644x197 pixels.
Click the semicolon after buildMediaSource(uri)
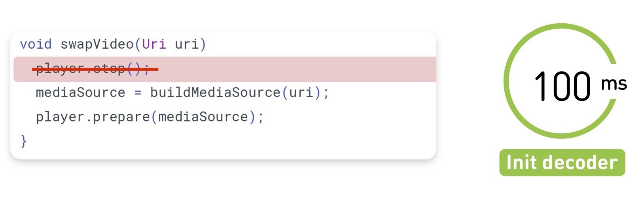326,93
